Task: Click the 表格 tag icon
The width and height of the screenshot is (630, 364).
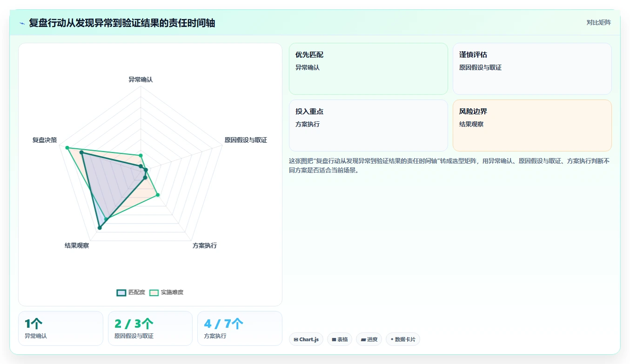Action: [334, 340]
